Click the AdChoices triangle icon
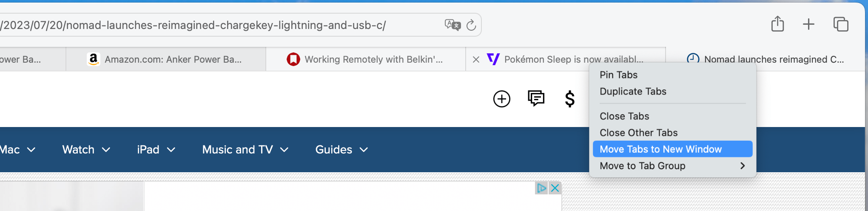868x211 pixels. (541, 188)
